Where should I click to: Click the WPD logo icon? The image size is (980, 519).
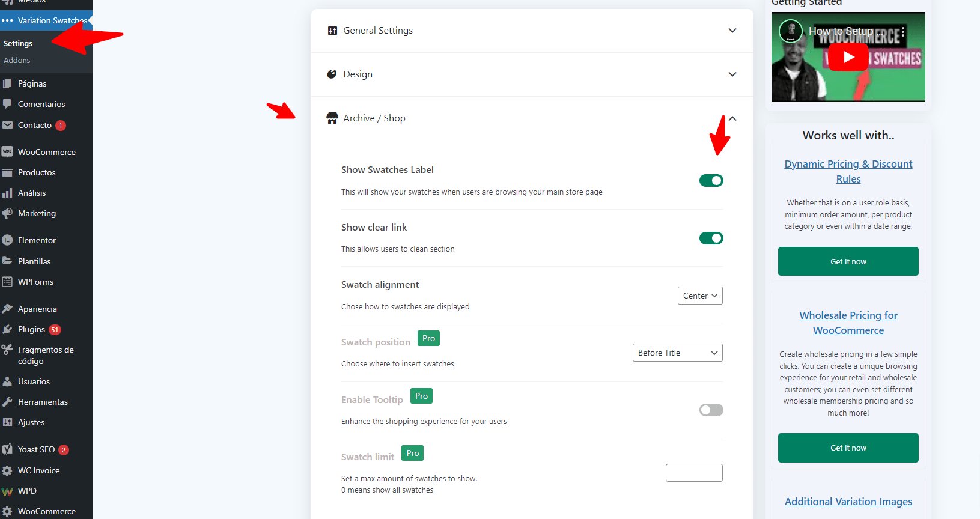point(7,491)
